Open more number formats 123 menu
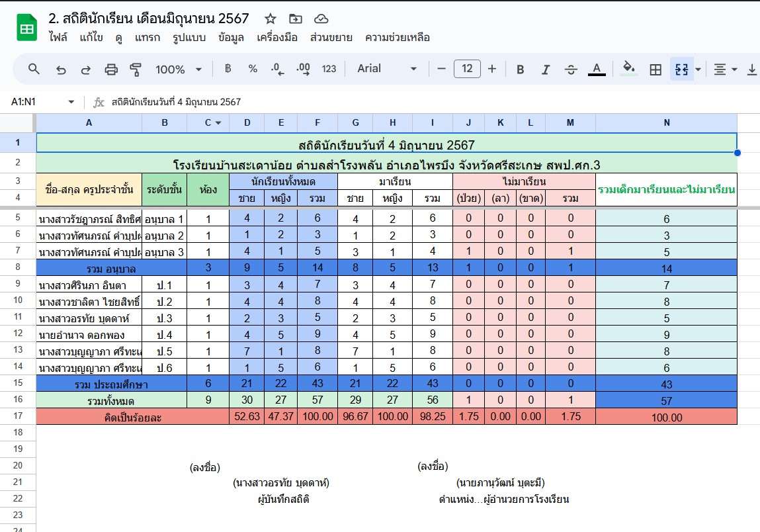Image resolution: width=760 pixels, height=532 pixels. (329, 69)
